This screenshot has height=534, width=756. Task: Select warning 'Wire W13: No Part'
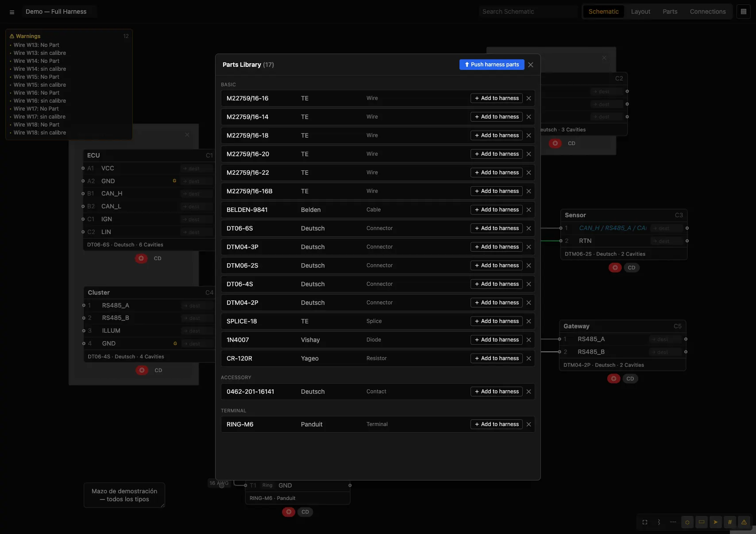[36, 45]
